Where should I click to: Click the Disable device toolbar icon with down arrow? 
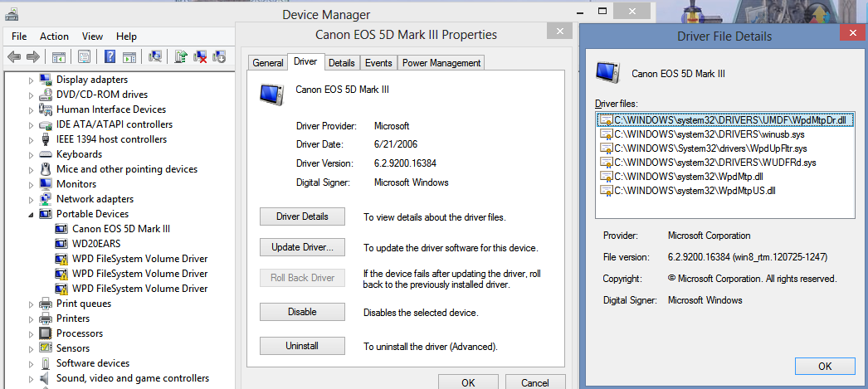pos(219,57)
